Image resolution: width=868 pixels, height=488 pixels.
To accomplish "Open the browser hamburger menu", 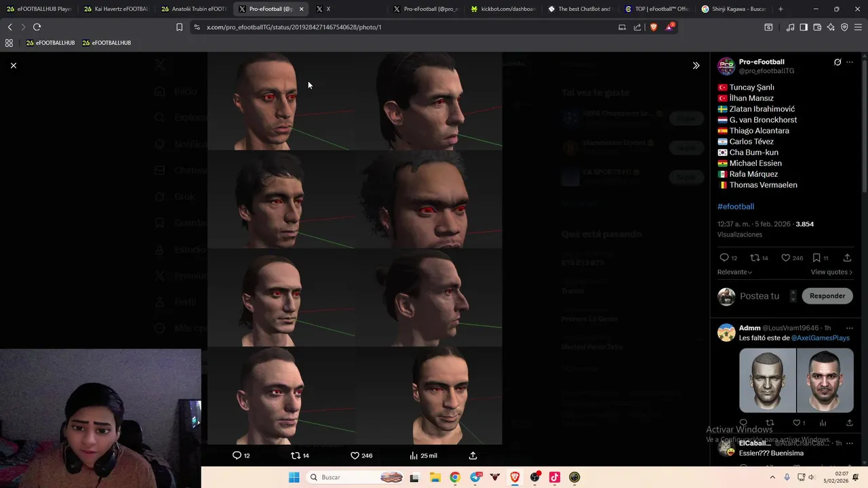I will (x=859, y=27).
